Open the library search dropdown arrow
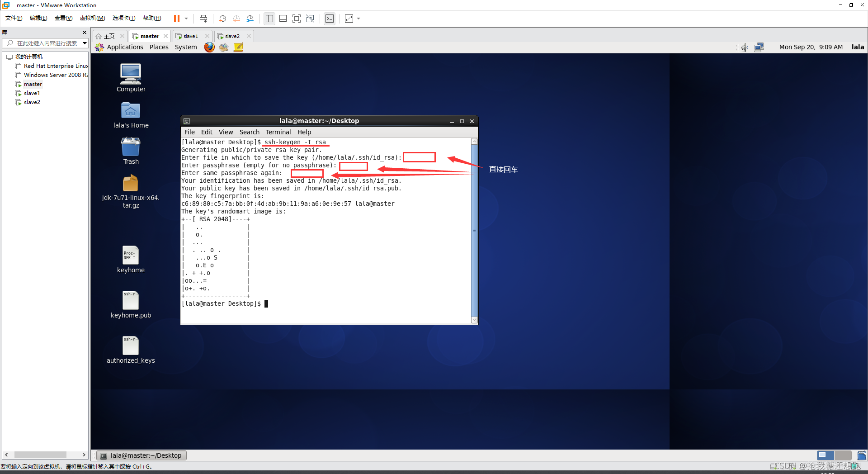This screenshot has height=474, width=868. click(x=85, y=43)
